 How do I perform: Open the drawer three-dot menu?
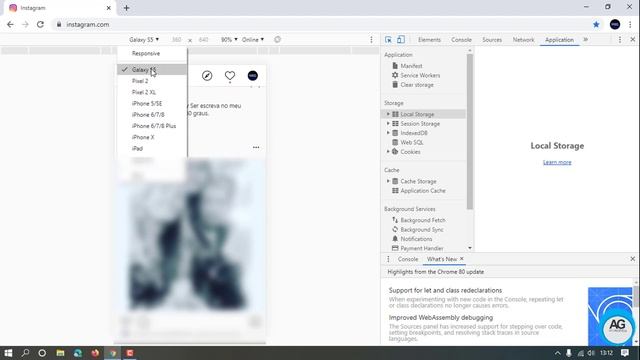pyautogui.click(x=388, y=259)
